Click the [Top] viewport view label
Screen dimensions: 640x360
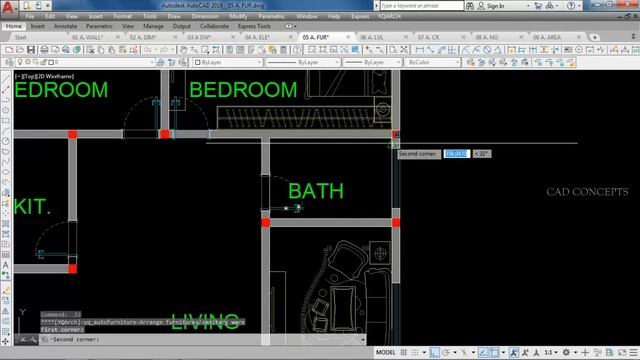pyautogui.click(x=30, y=76)
